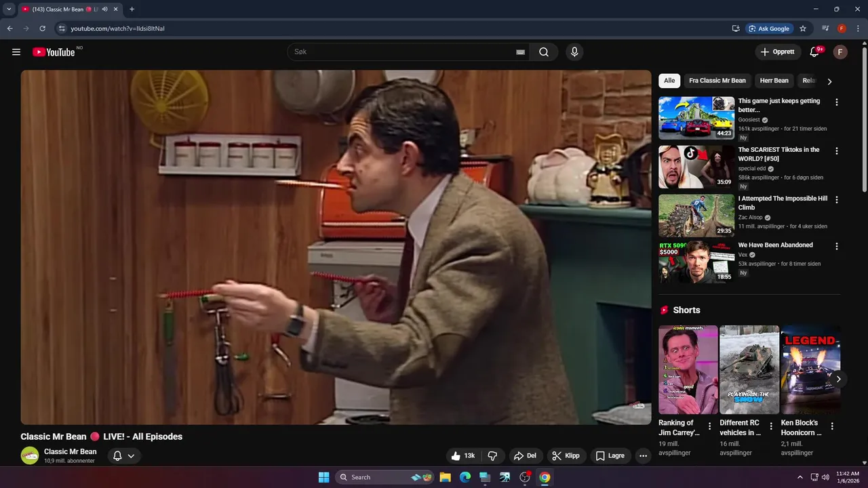Click the Windows taskbar Search box
868x488 pixels.
tap(385, 477)
